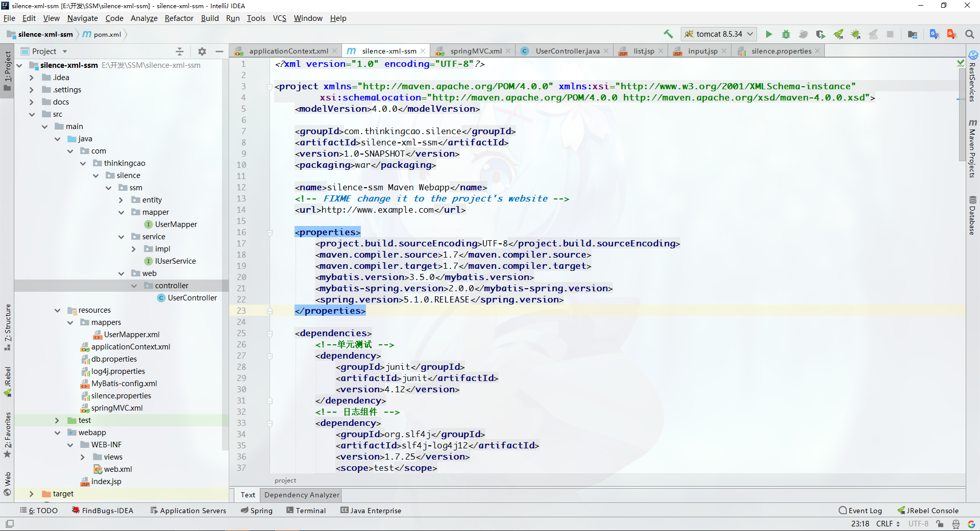
Task: Expand the views folder under WEB-INF
Action: [83, 457]
